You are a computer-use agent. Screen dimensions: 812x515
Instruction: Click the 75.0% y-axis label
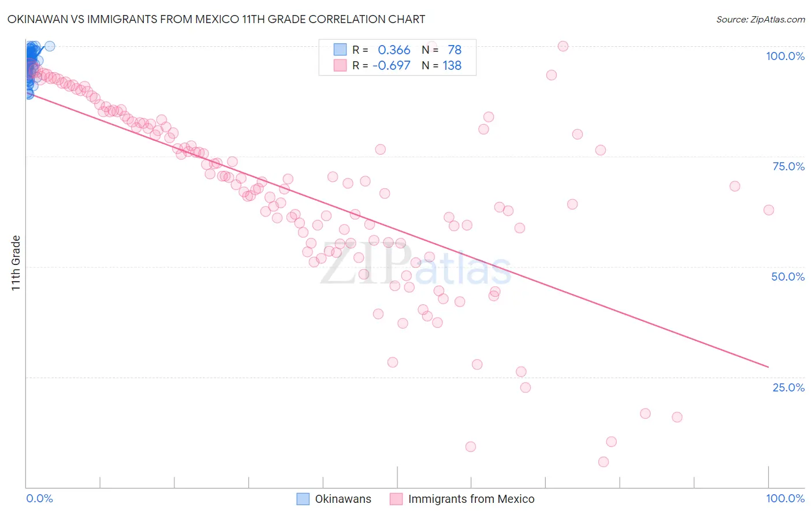(x=788, y=166)
